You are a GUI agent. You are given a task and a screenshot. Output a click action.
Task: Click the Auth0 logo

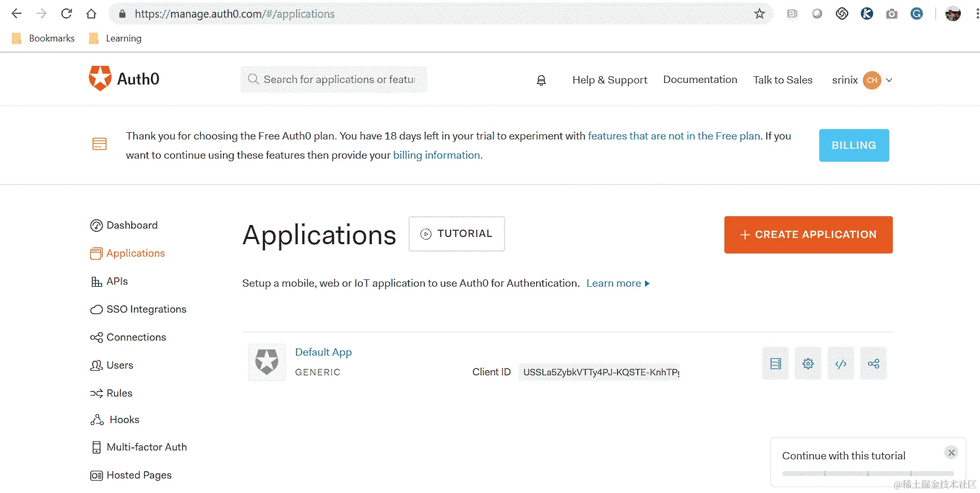(124, 79)
